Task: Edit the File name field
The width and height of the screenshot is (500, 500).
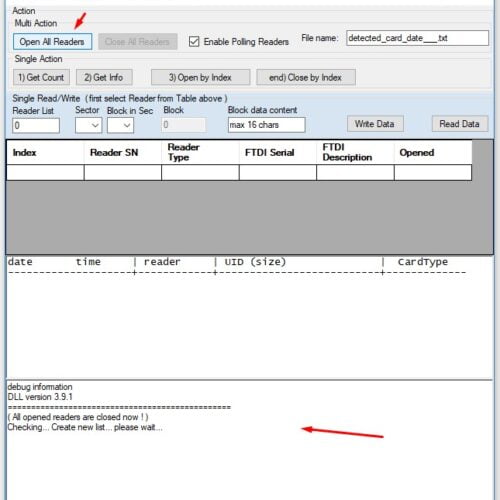Action: pos(417,38)
